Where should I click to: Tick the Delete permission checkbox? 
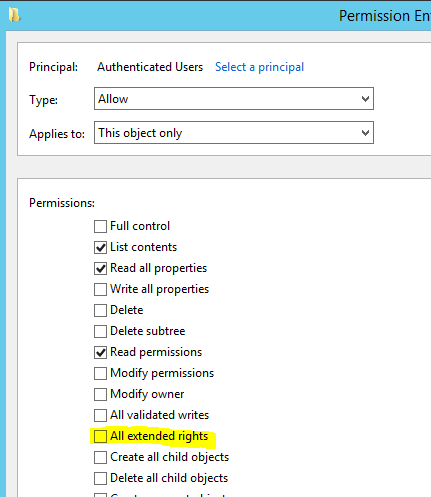click(100, 310)
